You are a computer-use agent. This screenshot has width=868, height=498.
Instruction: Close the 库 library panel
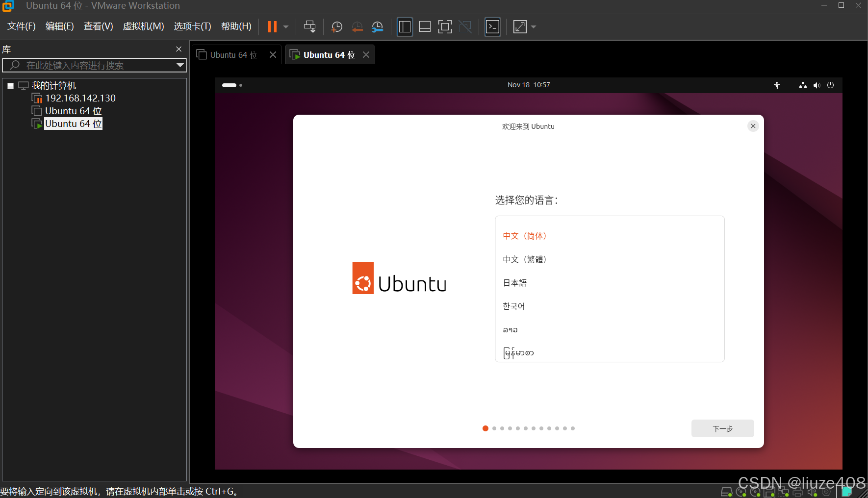coord(179,49)
